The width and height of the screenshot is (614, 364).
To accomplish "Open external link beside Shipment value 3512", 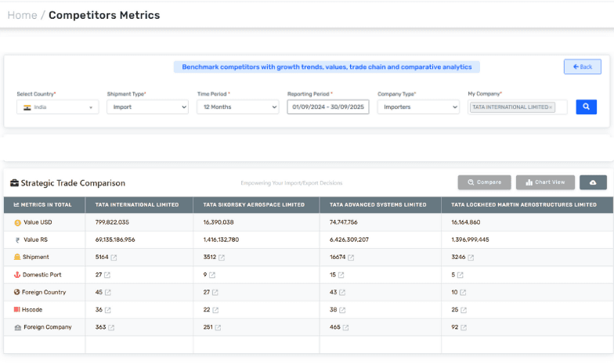I will click(222, 258).
